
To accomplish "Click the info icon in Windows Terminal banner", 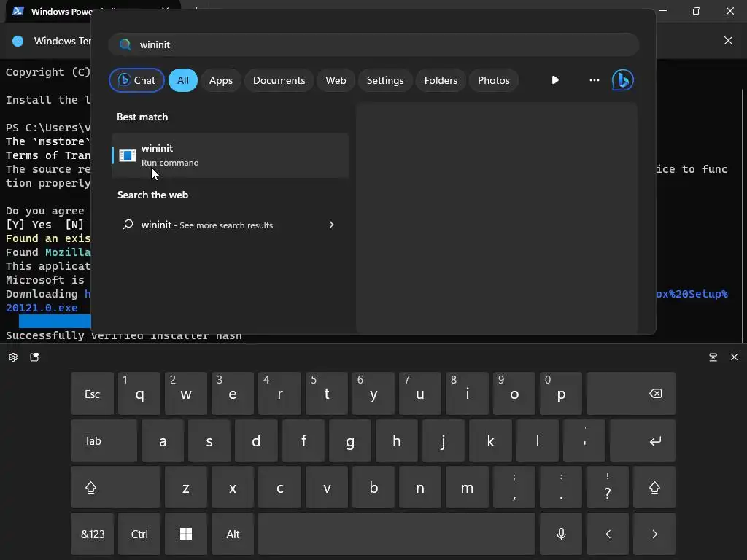I will click(18, 41).
